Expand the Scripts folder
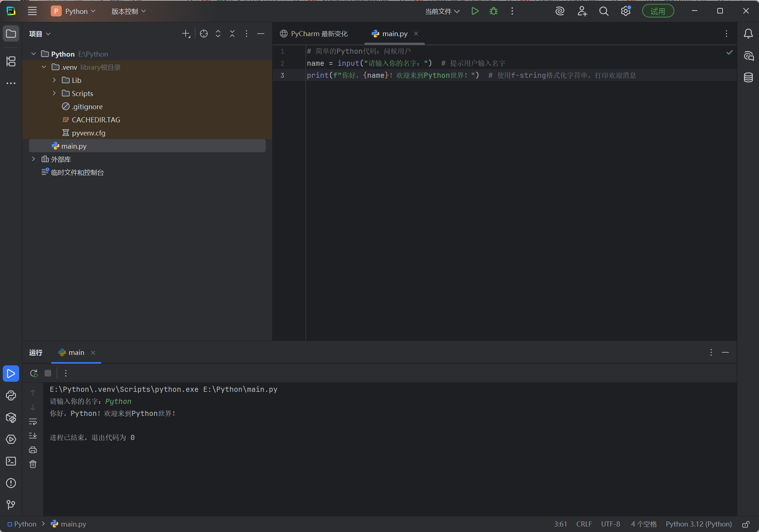Viewport: 759px width, 532px height. [x=54, y=93]
